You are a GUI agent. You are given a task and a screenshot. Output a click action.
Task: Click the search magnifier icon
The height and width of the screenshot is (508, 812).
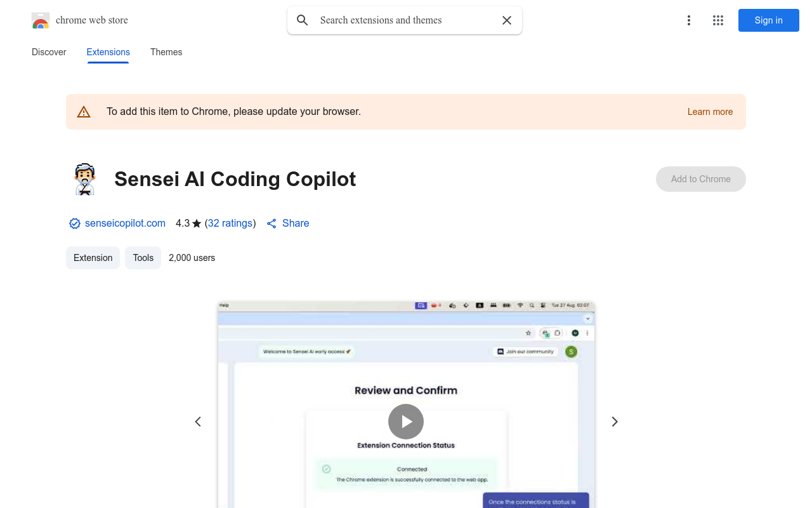coord(303,20)
